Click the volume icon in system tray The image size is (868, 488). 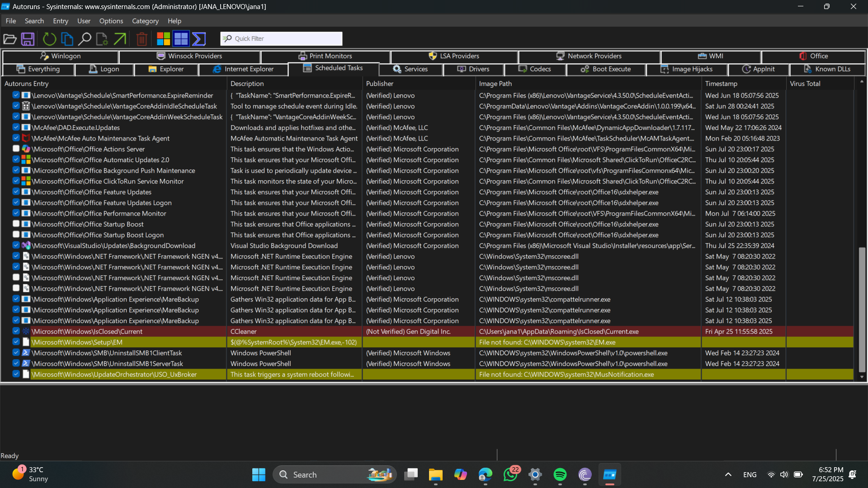[784, 474]
